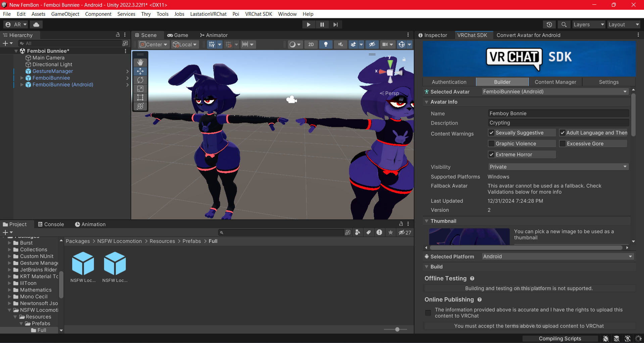The width and height of the screenshot is (644, 343).
Task: Toggle Scene lighting bulb icon
Action: [x=326, y=44]
